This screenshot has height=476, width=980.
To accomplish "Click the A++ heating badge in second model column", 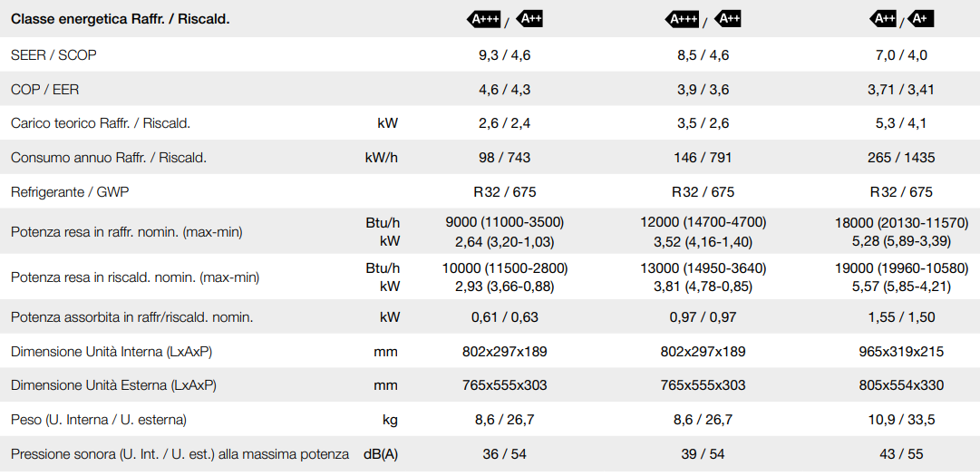I will (x=727, y=19).
